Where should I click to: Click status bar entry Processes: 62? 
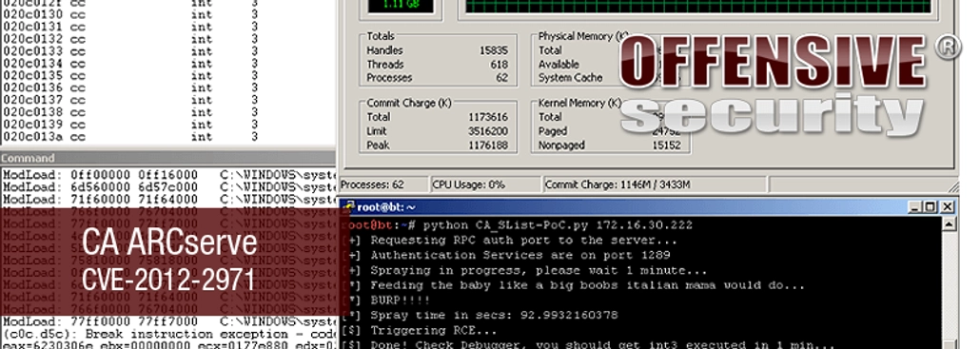(x=373, y=184)
